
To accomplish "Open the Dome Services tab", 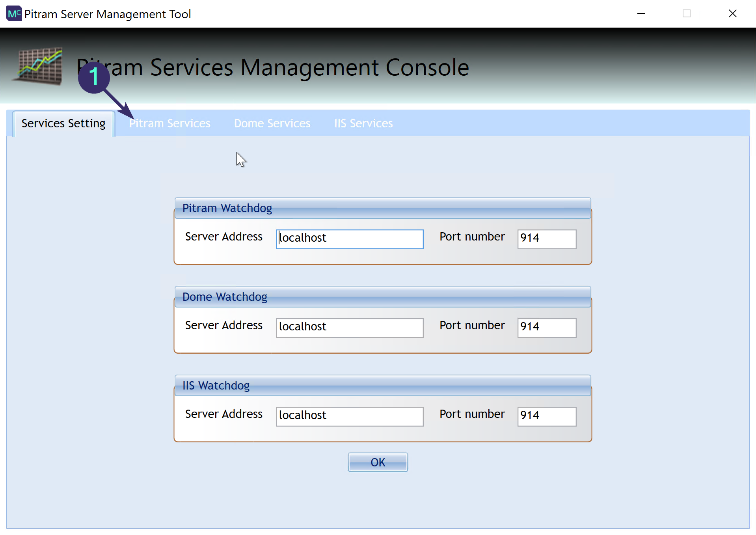I will tap(272, 123).
